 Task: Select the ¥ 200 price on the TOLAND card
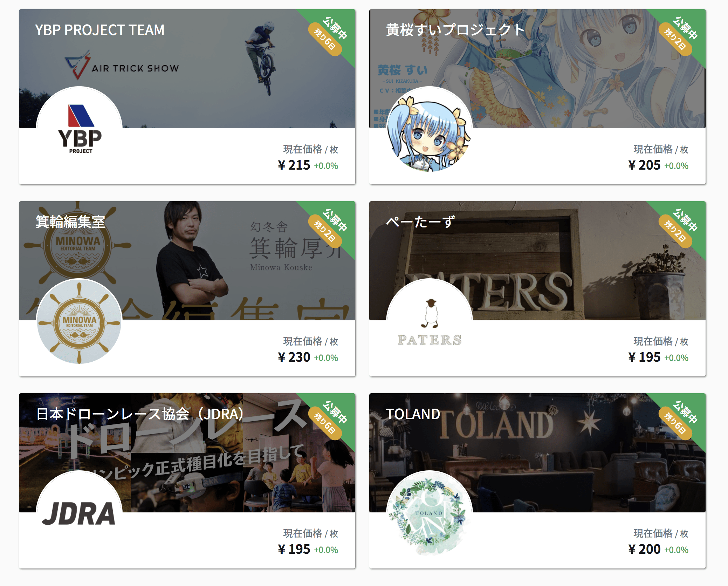pos(644,549)
